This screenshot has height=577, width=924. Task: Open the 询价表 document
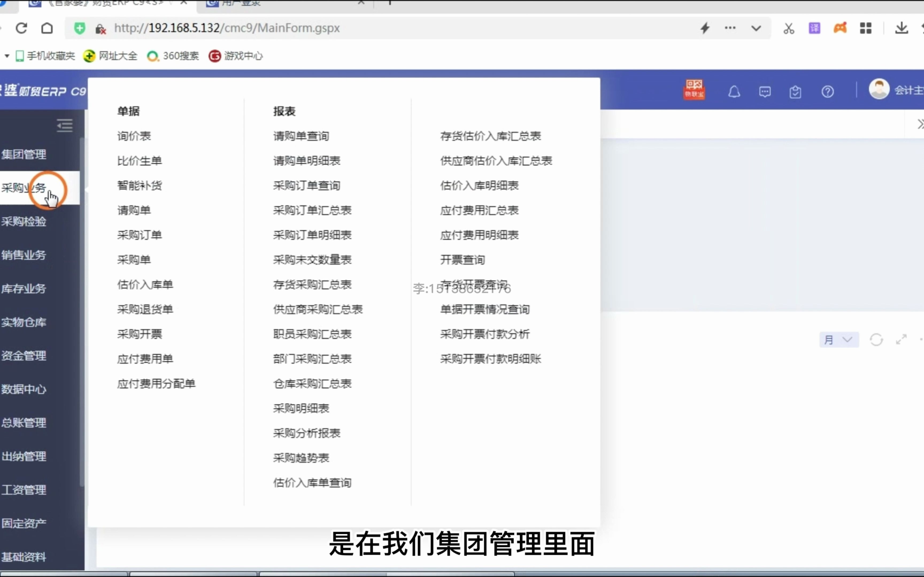[x=134, y=135]
